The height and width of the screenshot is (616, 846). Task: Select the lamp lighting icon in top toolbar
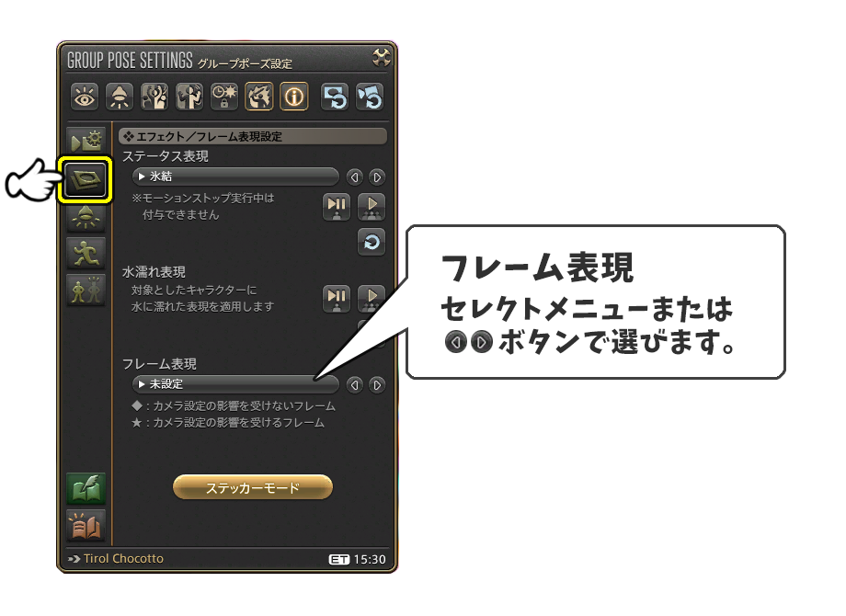point(120,97)
